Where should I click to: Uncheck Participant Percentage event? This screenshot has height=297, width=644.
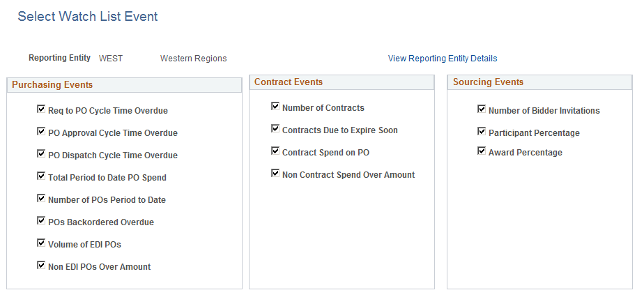(x=482, y=132)
